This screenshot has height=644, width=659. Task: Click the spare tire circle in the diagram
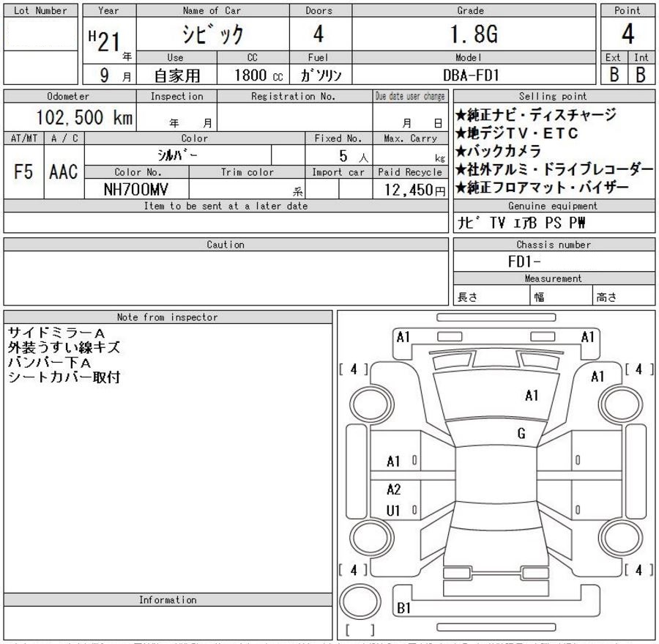pos(360,601)
